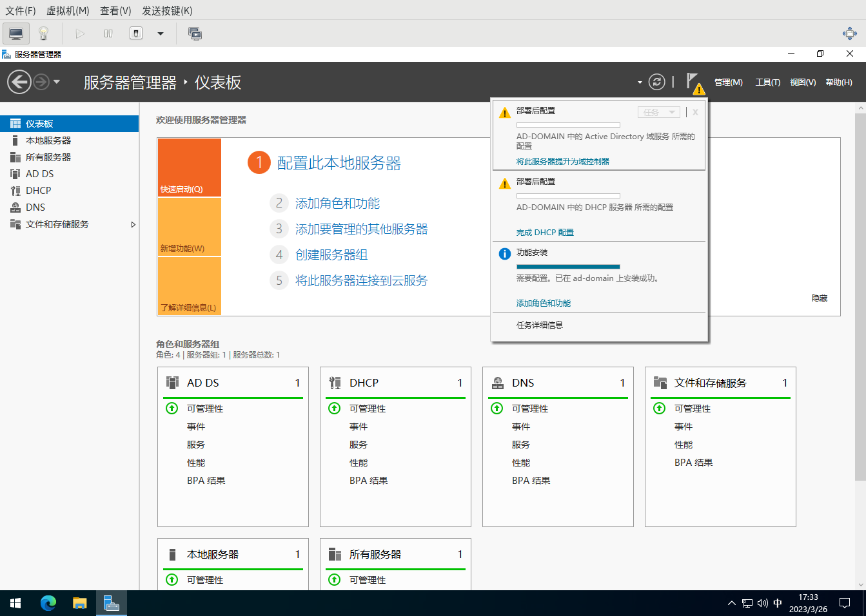Click the VM pause toolbar button

pos(108,34)
